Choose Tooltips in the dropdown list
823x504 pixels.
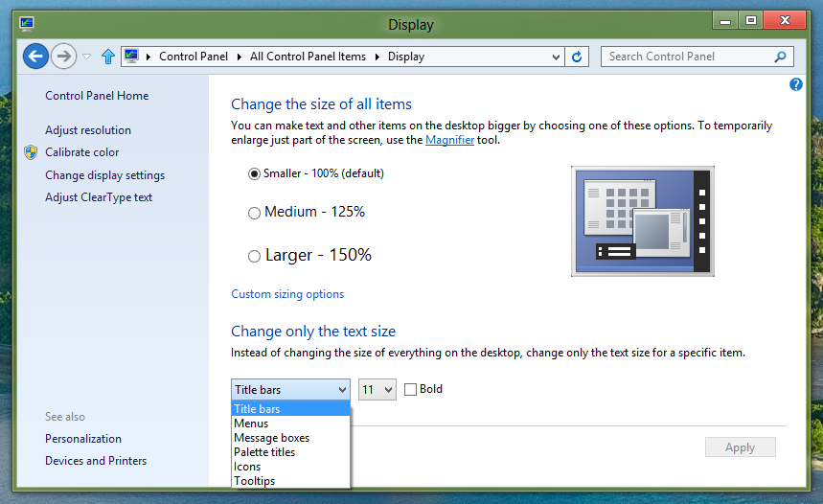(x=254, y=481)
